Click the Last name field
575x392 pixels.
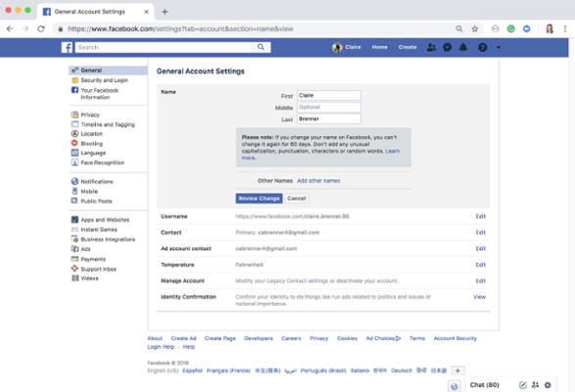(328, 119)
